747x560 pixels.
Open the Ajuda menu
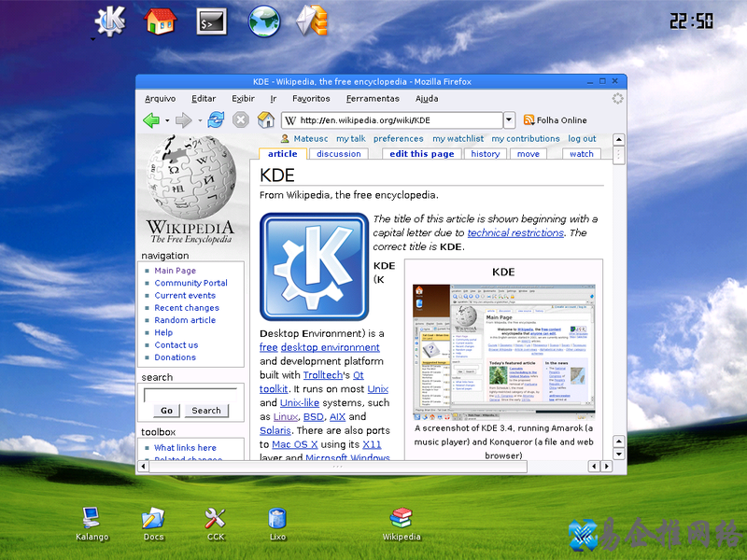click(427, 99)
